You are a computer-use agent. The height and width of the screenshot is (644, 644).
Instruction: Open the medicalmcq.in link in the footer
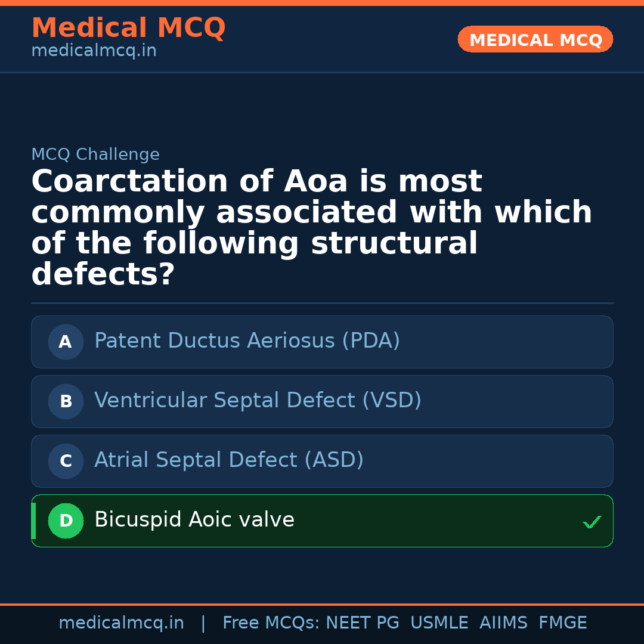(x=121, y=623)
